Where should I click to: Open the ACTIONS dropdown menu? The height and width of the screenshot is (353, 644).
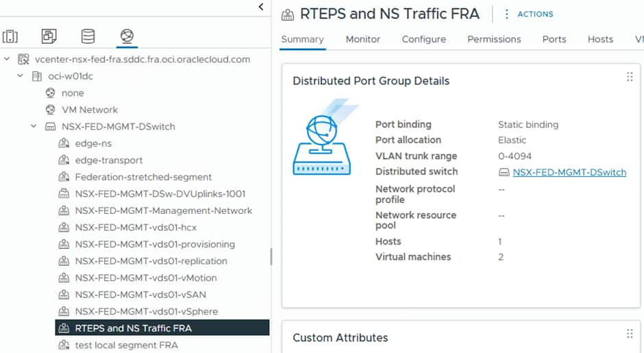535,14
